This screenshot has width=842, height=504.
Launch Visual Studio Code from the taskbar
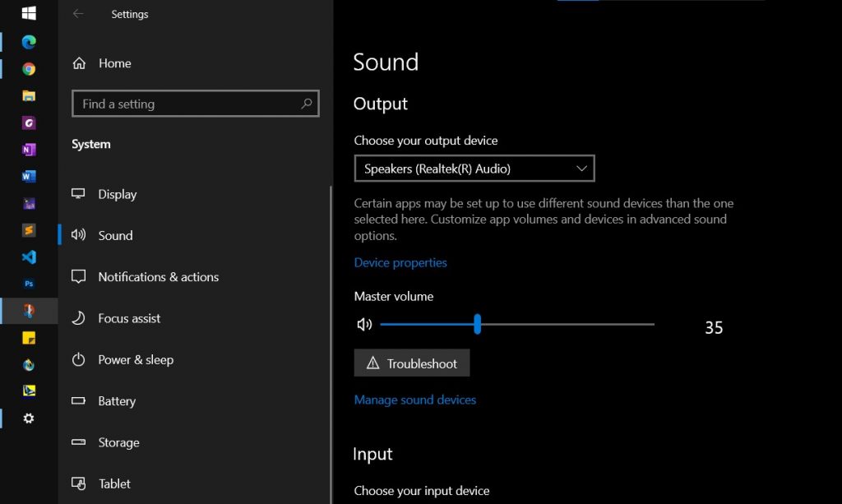tap(29, 257)
